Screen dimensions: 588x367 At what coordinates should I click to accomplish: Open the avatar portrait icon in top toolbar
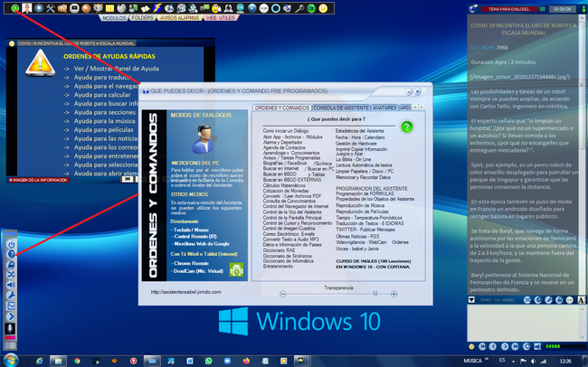pyautogui.click(x=27, y=8)
